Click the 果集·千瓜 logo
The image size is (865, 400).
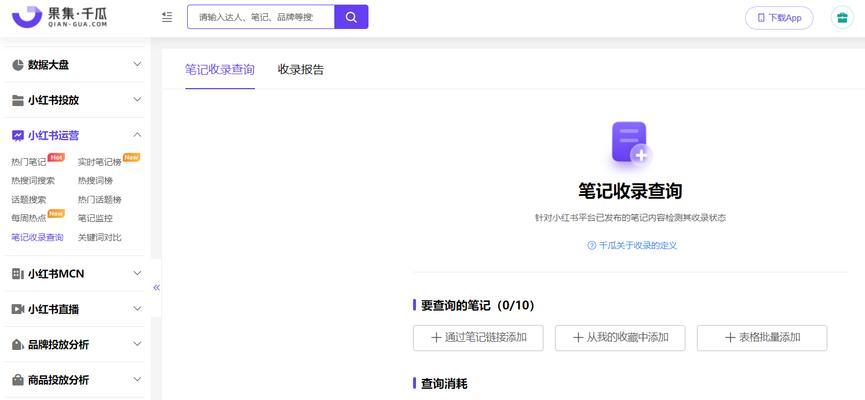tap(60, 17)
